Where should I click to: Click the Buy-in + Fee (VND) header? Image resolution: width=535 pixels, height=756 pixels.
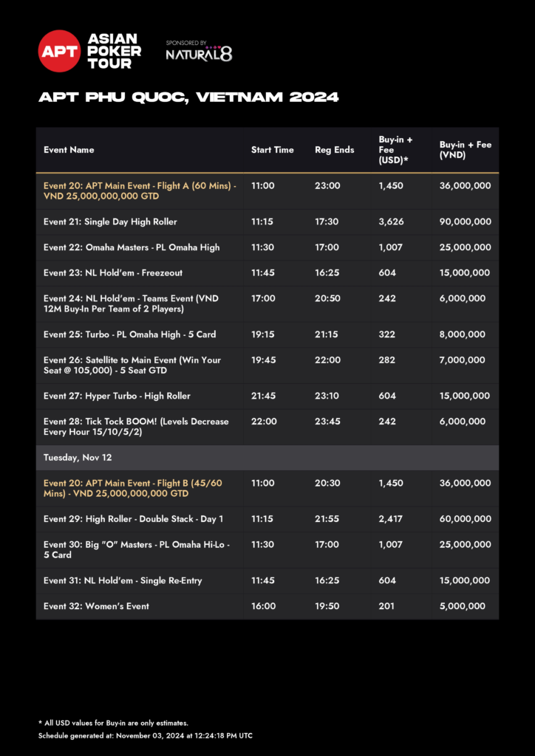click(465, 150)
